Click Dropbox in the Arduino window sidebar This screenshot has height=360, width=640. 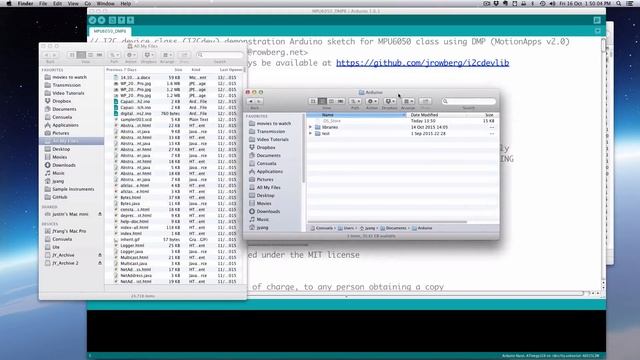click(x=266, y=147)
